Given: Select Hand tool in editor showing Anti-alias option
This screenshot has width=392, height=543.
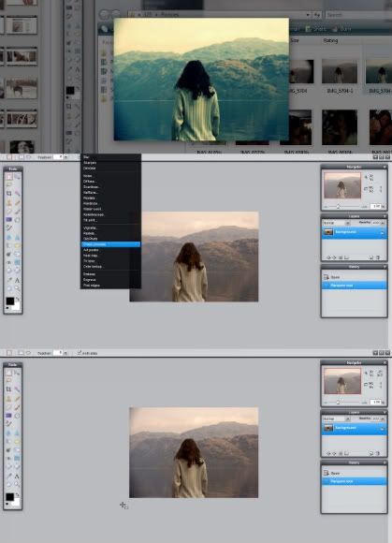Looking at the screenshot, I should pos(9,484).
